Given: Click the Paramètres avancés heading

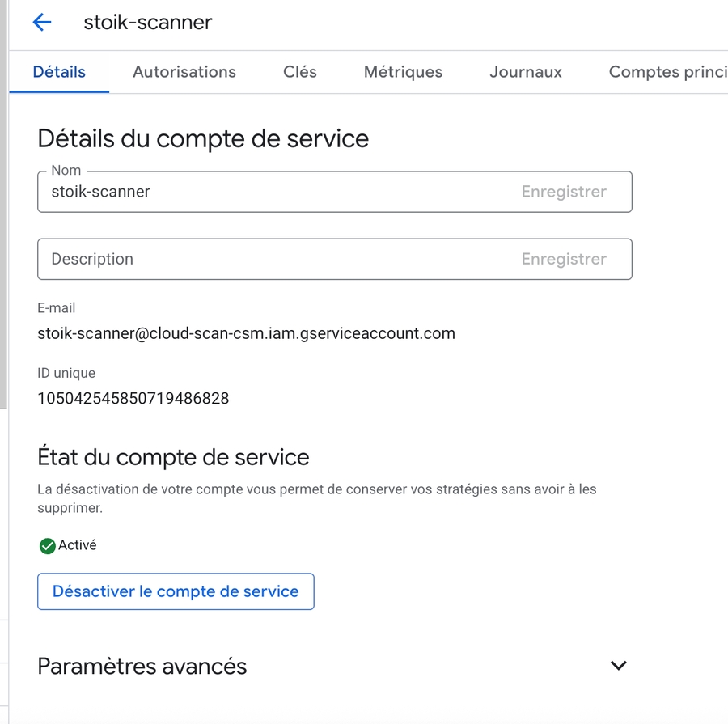Looking at the screenshot, I should click(142, 667).
